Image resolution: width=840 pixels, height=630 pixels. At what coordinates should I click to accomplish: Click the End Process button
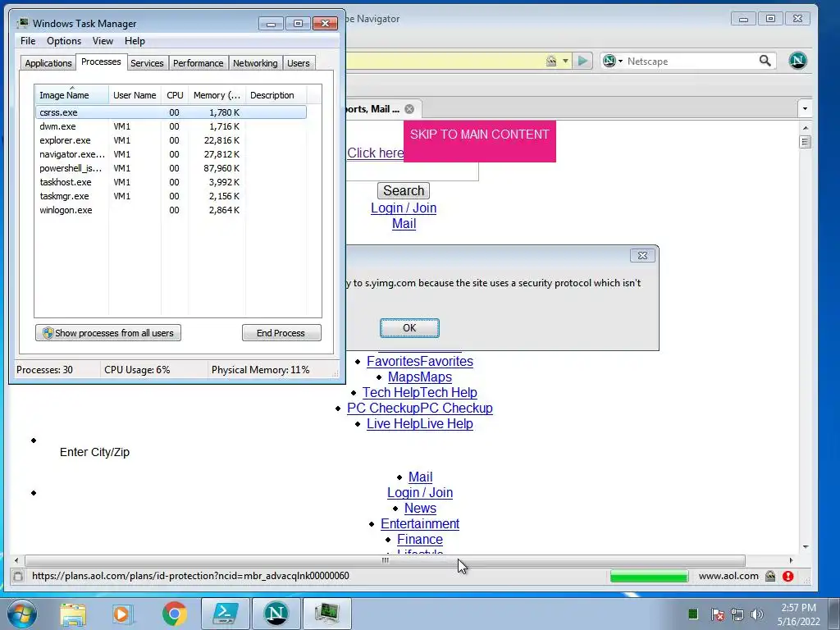281,333
